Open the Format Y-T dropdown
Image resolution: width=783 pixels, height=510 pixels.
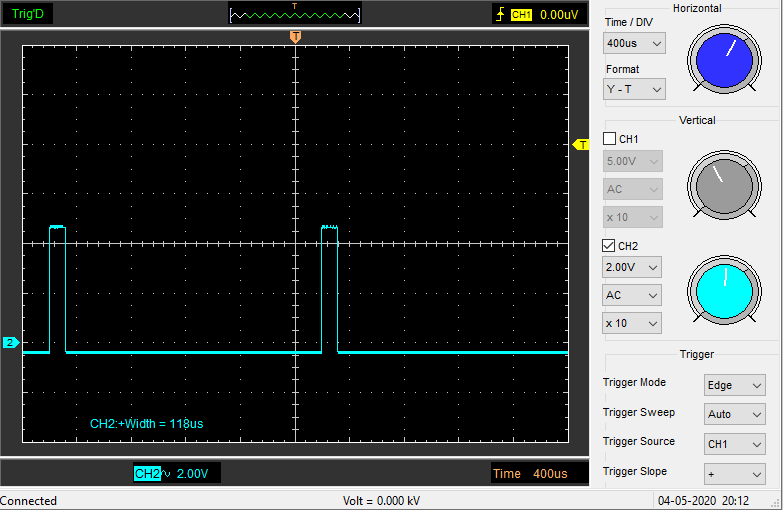coord(634,89)
